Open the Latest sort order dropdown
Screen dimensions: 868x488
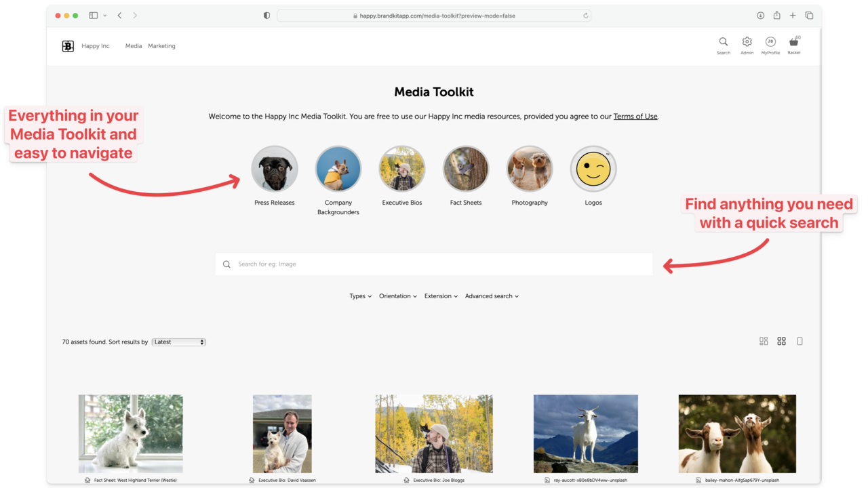point(178,342)
